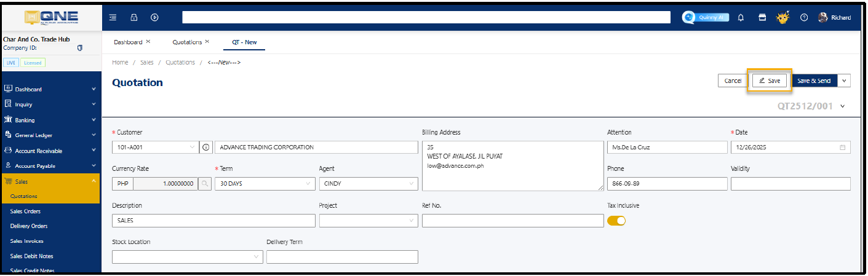The width and height of the screenshot is (868, 276).
Task: Click the Delivery Term input field
Action: pyautogui.click(x=342, y=257)
